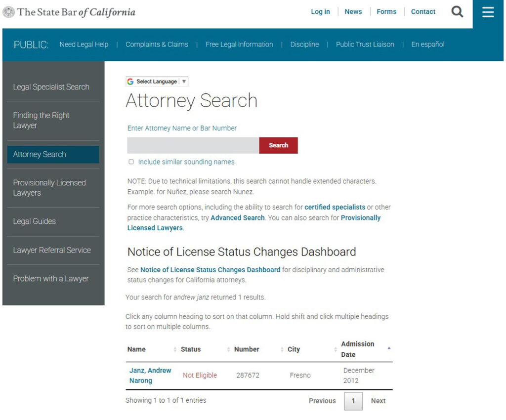Click the Admission Date sort indicator
This screenshot has height=420, width=506.
tap(389, 348)
